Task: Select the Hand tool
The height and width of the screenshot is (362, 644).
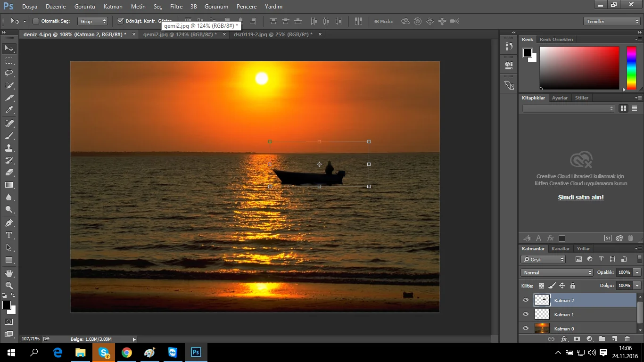Action: click(x=9, y=273)
